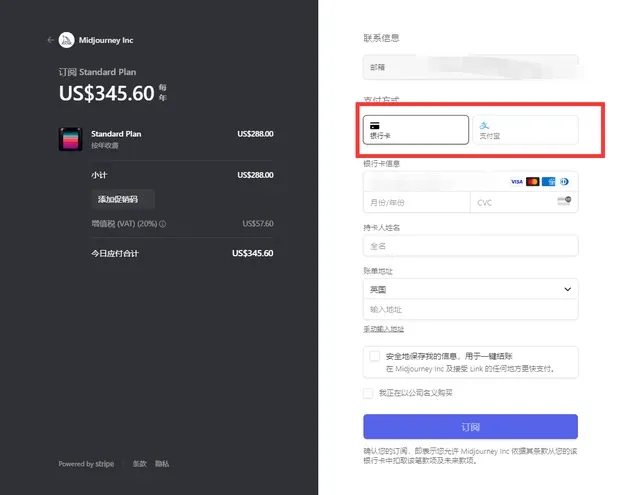Screen dimensions: 640x495
Task: Enable the save my info for one-click checkout checkbox
Action: click(x=375, y=356)
